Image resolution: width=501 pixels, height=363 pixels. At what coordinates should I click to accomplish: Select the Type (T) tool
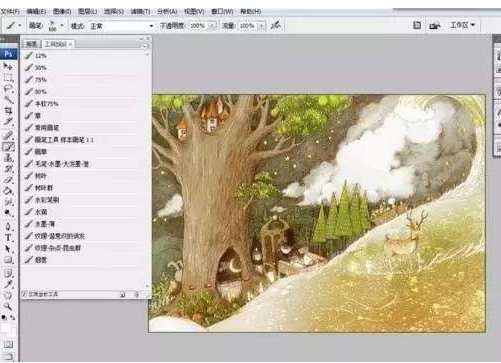(8, 238)
